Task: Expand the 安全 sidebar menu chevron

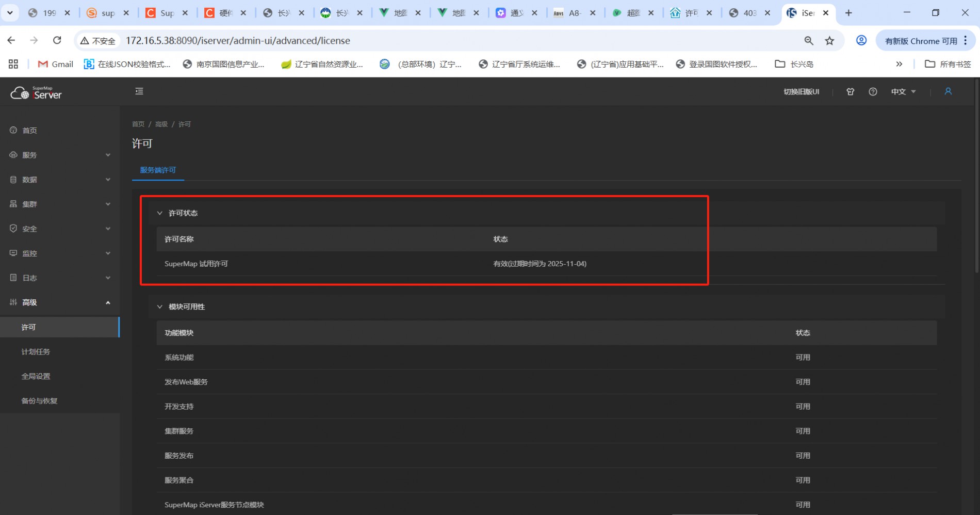Action: tap(108, 229)
